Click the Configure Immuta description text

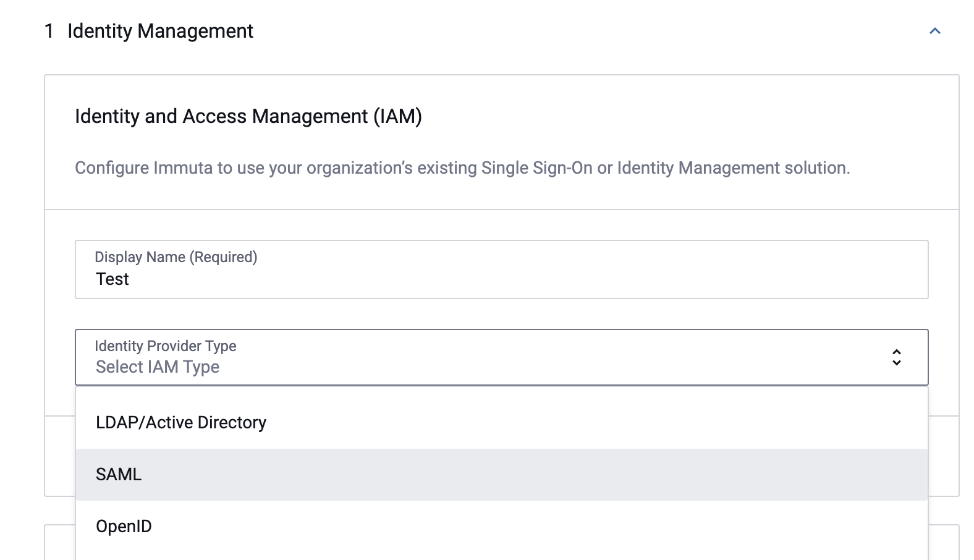point(462,168)
